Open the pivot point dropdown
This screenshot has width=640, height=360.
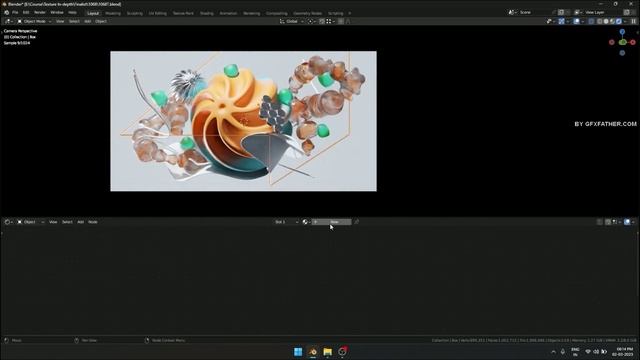coord(311,21)
